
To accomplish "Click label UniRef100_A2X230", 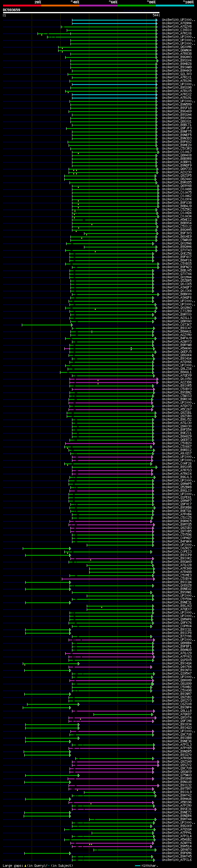I will click(177, 172).
